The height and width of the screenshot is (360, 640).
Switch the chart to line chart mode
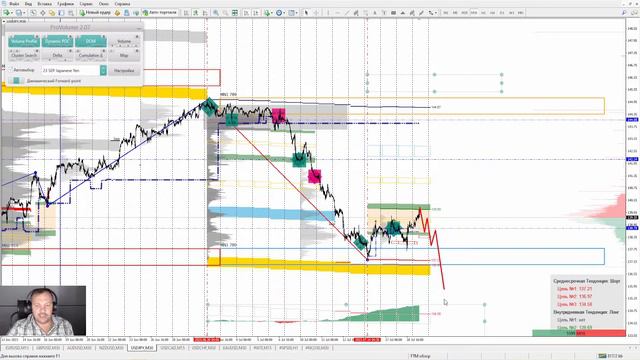pyautogui.click(x=205, y=13)
